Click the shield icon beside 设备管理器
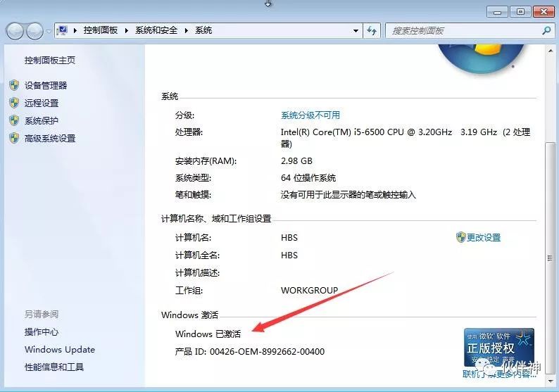The height and width of the screenshot is (392, 559). 14,85
